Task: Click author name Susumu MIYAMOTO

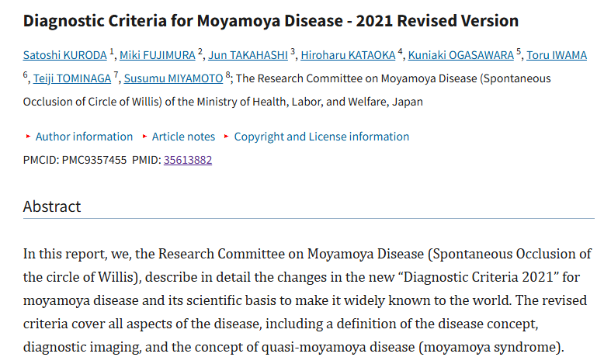Action: point(173,78)
